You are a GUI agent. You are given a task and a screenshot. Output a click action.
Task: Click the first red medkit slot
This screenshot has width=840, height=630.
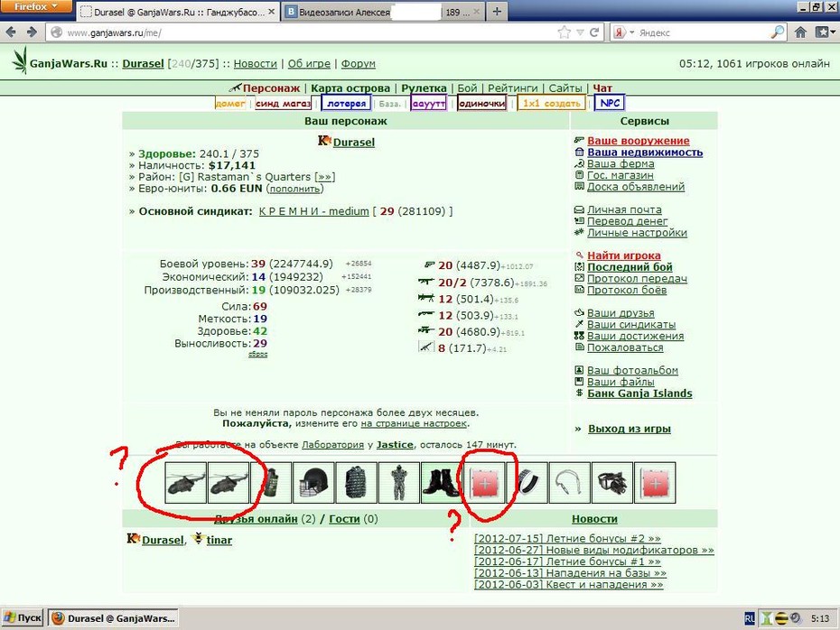(485, 483)
